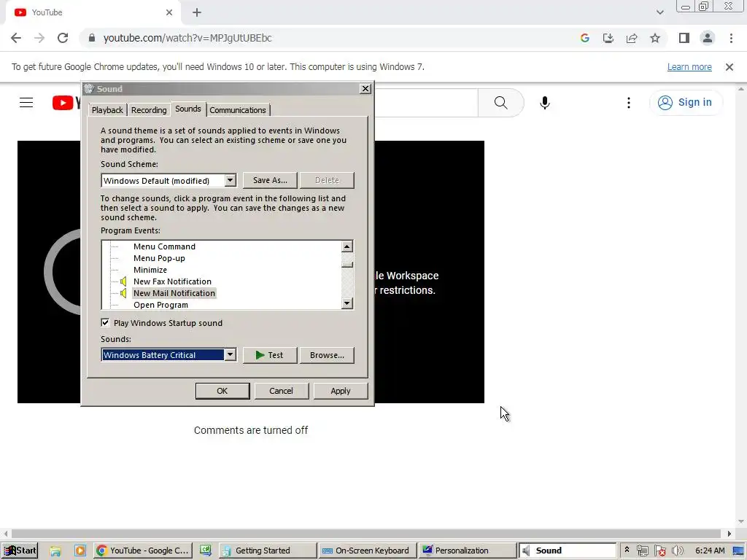The height and width of the screenshot is (560, 747).
Task: Open Windows Media Player taskbar icon
Action: tap(80, 551)
